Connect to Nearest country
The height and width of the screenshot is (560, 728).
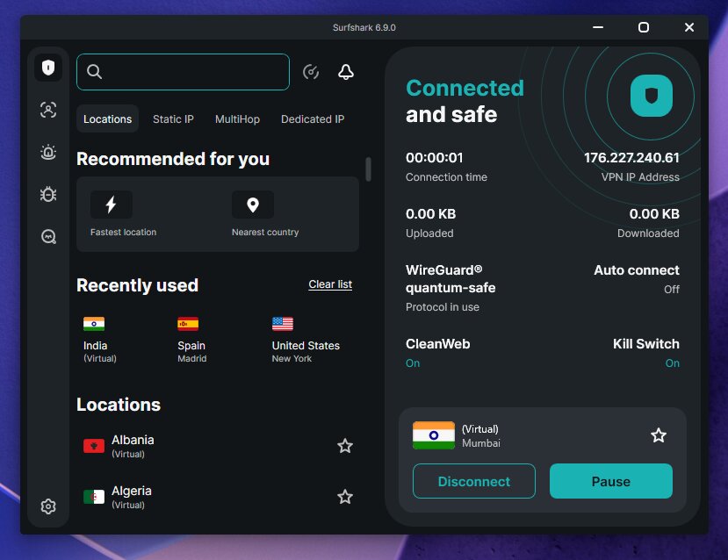(x=265, y=214)
